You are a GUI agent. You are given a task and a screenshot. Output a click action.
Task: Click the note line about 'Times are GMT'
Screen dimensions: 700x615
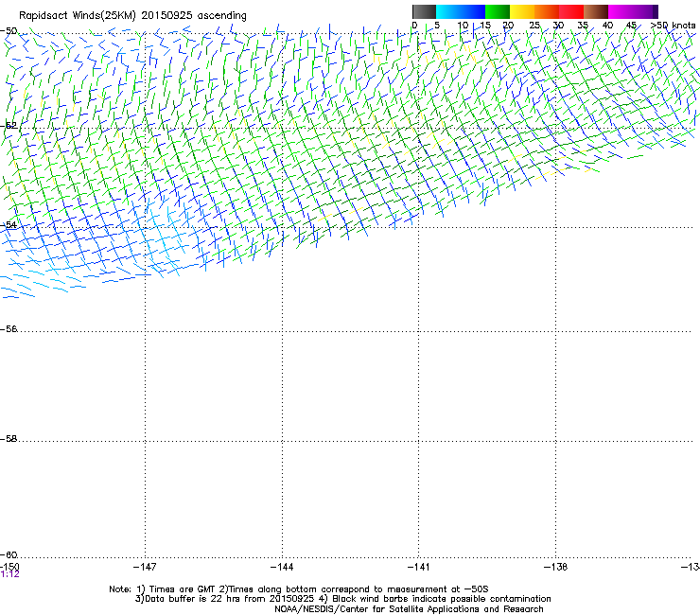299,589
